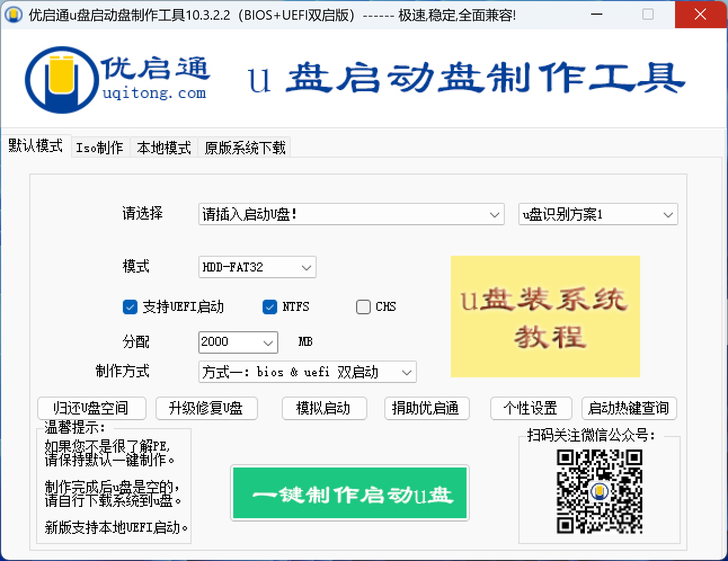Click the 模拟启动 button
This screenshot has height=561, width=728.
point(324,408)
